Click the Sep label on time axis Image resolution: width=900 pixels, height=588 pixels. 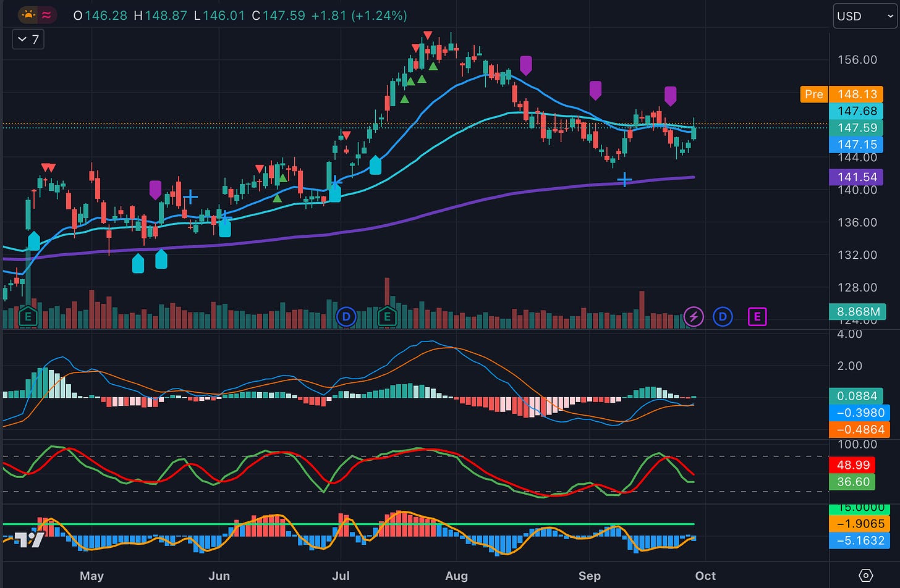(x=589, y=576)
